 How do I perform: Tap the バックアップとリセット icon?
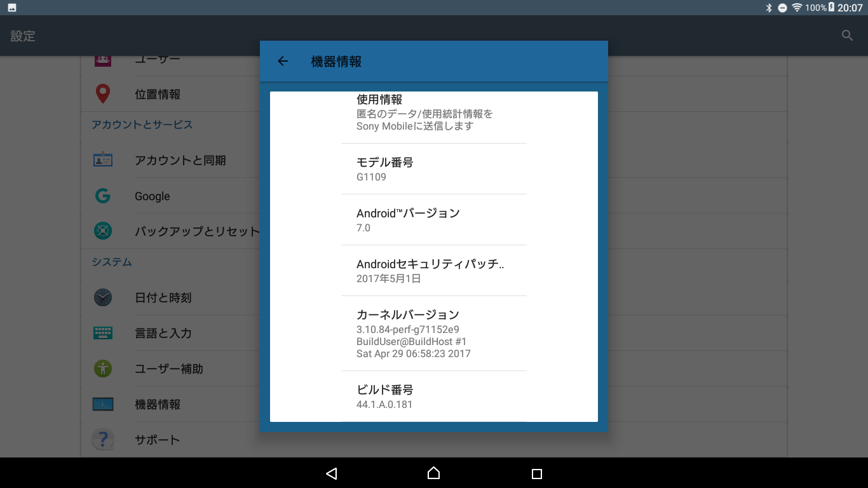(x=102, y=231)
